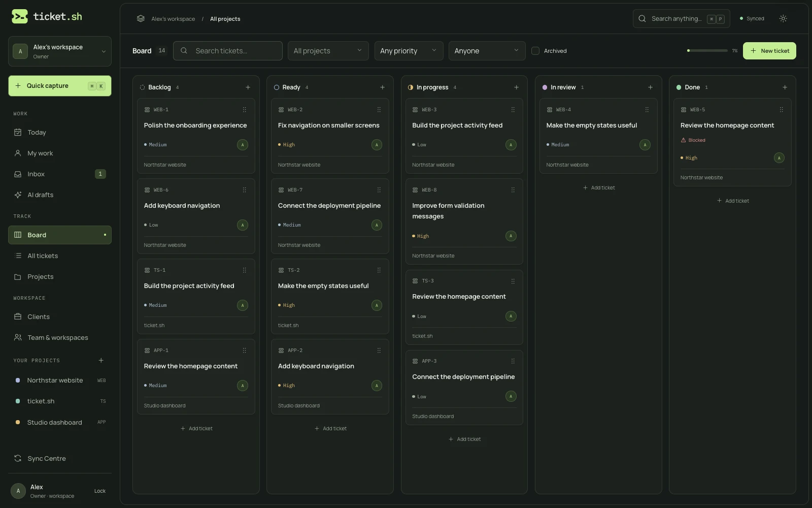
Task: Select Board in the sidebar
Action: pos(60,235)
